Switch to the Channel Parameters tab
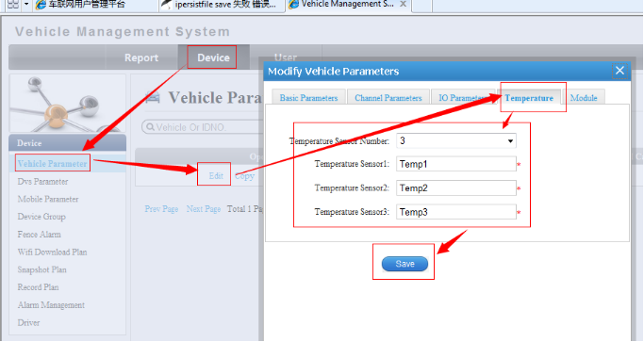The height and width of the screenshot is (342, 644). [388, 98]
